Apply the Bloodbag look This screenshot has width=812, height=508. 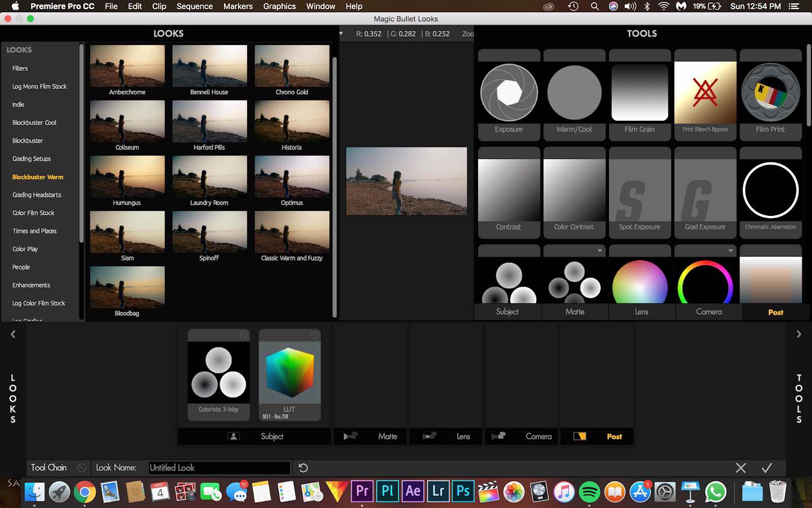coord(127,292)
